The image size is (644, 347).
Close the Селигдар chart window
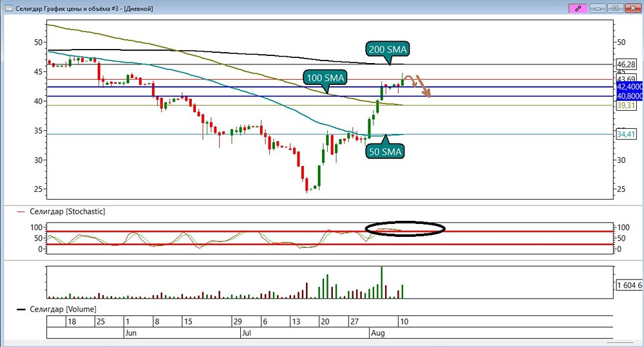coord(632,8)
